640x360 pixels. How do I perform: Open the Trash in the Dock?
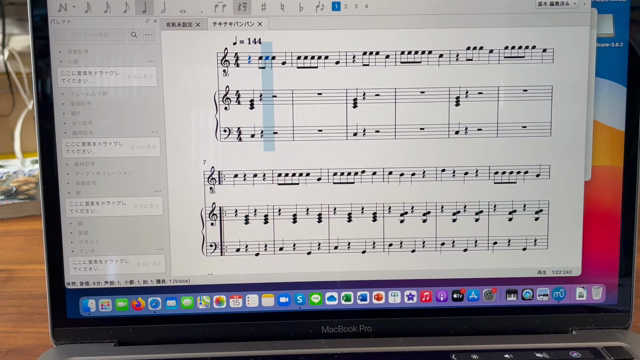pos(596,293)
